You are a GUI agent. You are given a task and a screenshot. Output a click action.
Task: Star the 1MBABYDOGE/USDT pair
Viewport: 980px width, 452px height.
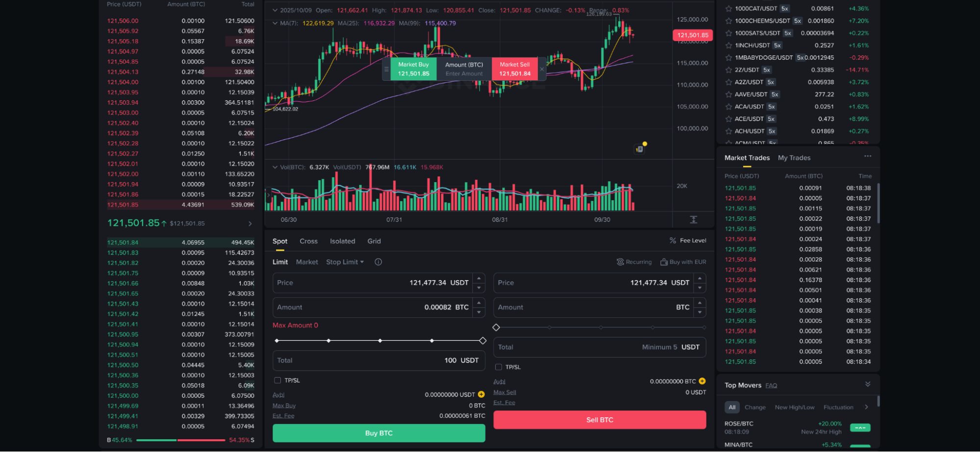point(729,57)
